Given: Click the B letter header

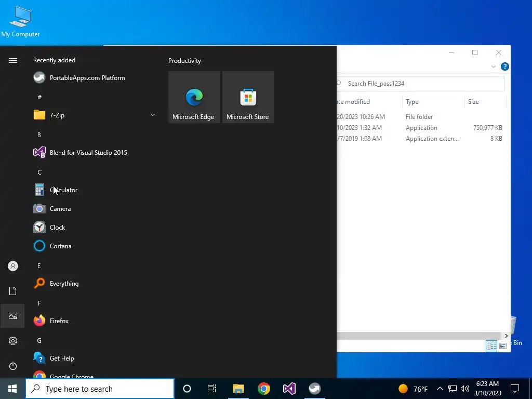Looking at the screenshot, I should click(39, 135).
